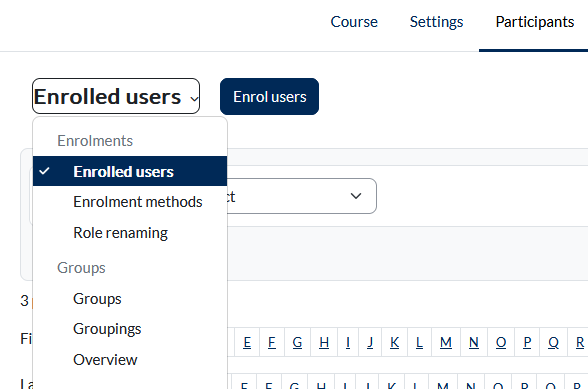Viewport: 588px width, 389px height.
Task: Filter first name by letter G
Action: pos(297,342)
